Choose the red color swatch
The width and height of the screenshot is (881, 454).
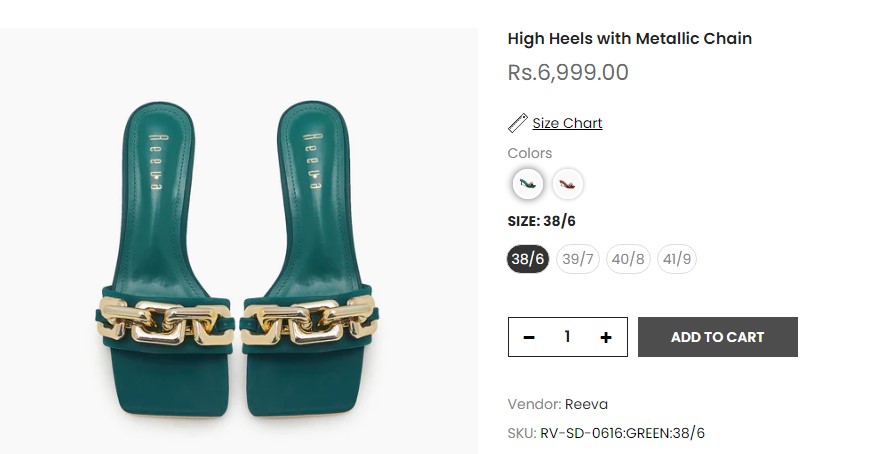(x=567, y=184)
